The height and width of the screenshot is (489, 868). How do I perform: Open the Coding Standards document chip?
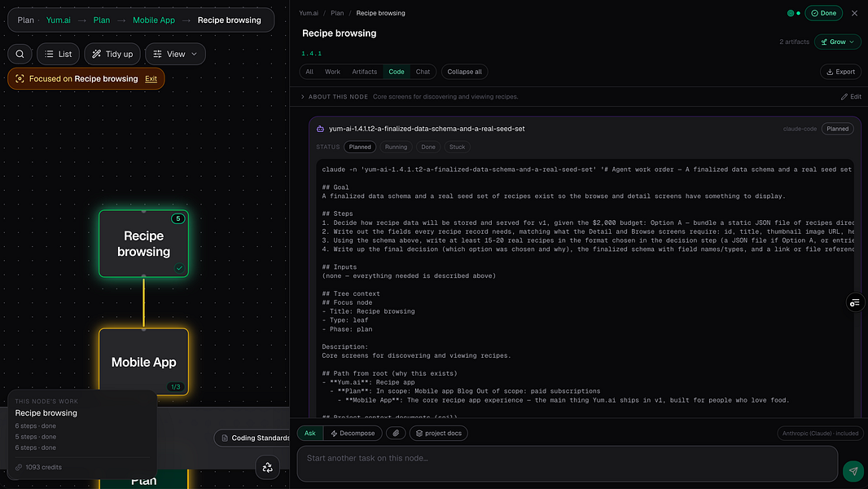[253, 438]
